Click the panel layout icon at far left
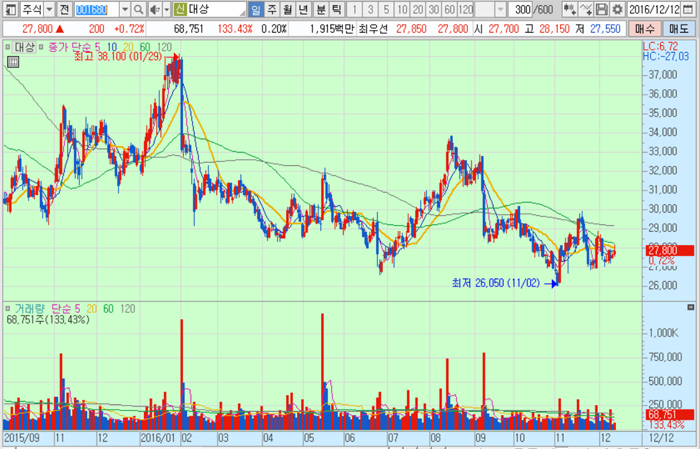Screen dimensions: 700x449 [x=10, y=9]
